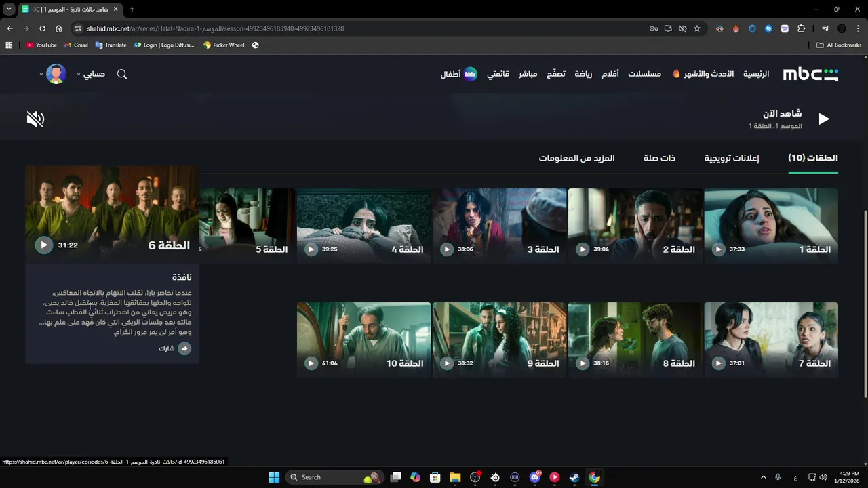Open the الحلقة 5 thumbnail
This screenshot has width=868, height=488.
point(247,226)
